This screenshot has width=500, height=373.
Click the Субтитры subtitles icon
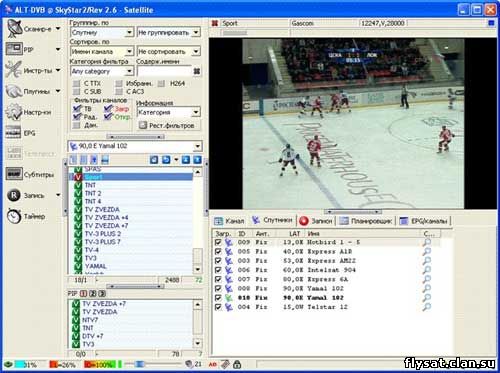14,174
